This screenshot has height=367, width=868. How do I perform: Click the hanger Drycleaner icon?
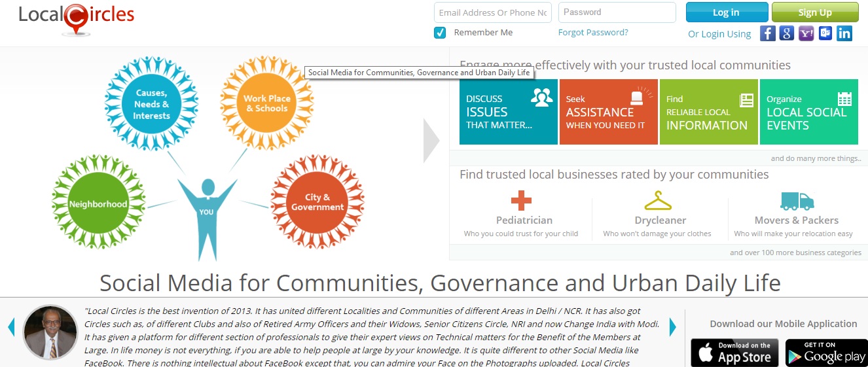tap(658, 200)
